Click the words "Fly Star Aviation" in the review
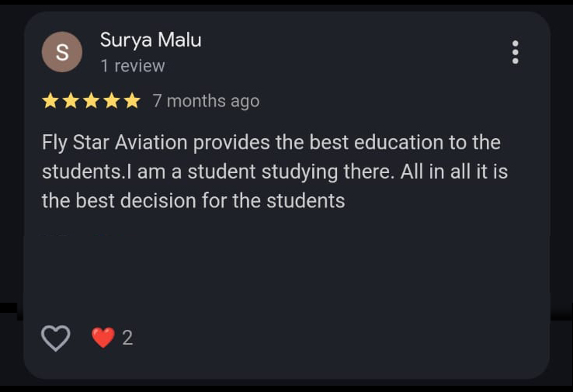 coord(114,143)
